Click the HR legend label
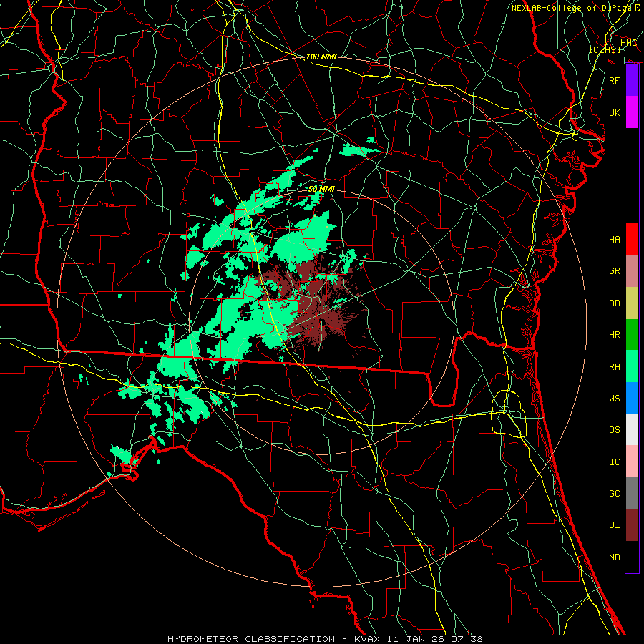This screenshot has width=644, height=644. [615, 335]
